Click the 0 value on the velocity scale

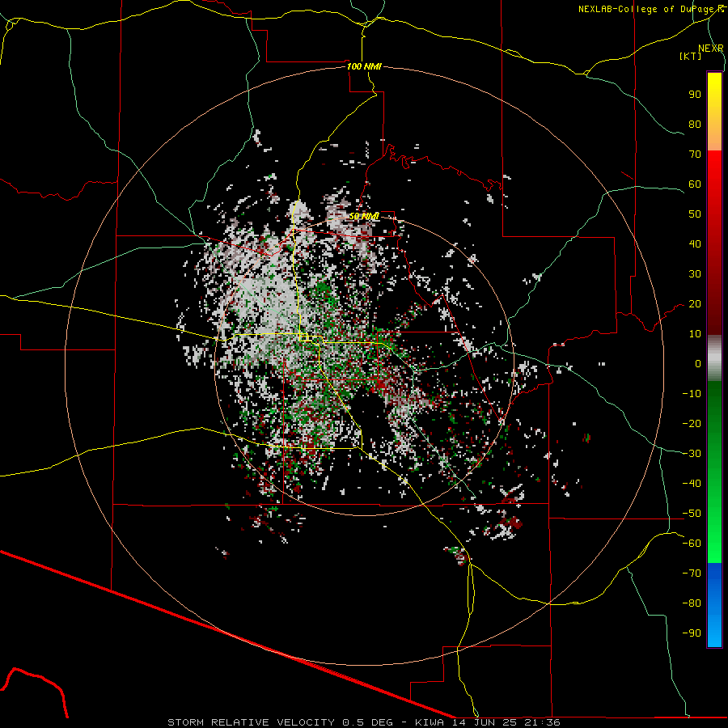tap(698, 363)
